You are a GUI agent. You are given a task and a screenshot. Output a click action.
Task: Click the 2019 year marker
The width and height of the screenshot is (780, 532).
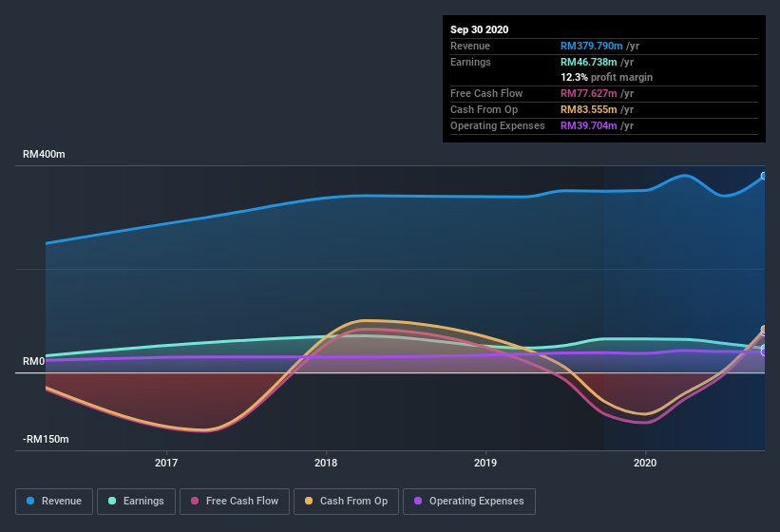[485, 463]
